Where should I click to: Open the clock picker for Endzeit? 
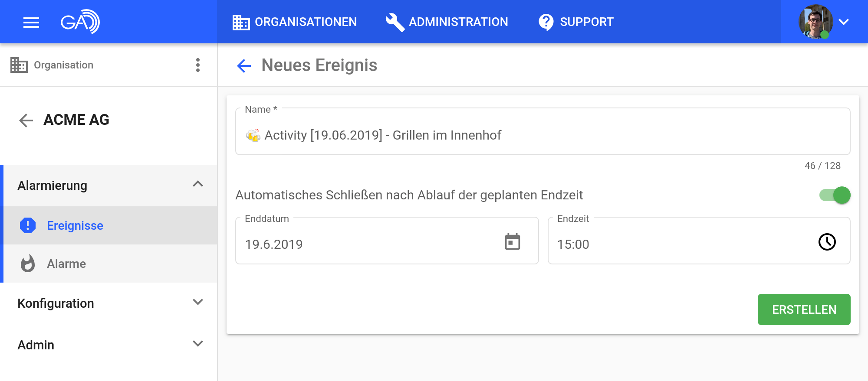pos(827,242)
